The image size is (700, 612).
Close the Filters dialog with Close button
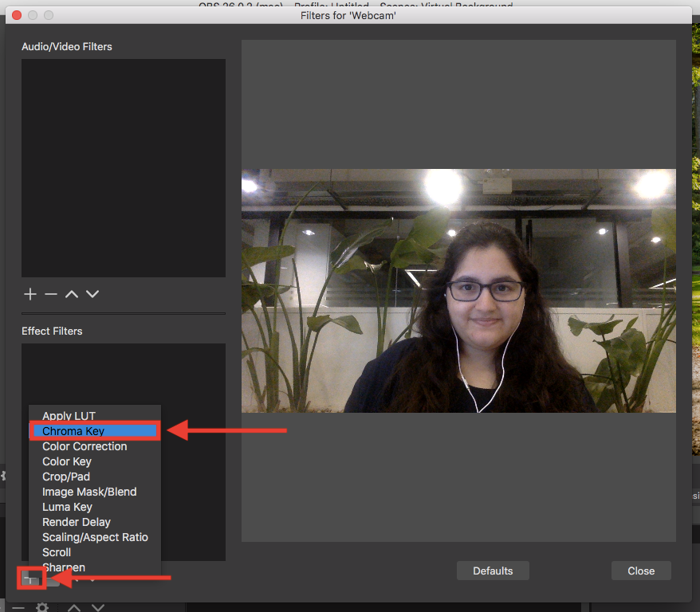pos(640,571)
